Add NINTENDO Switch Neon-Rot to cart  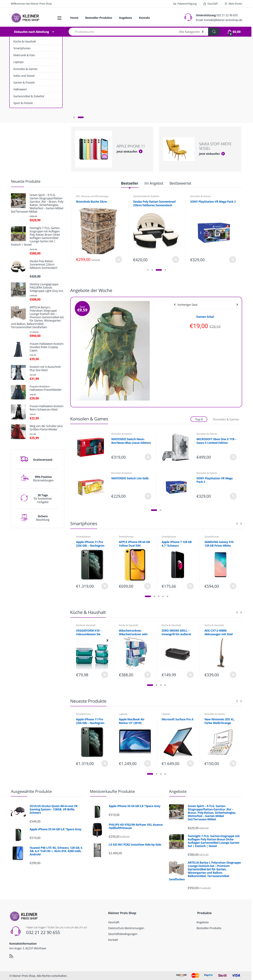148,457
